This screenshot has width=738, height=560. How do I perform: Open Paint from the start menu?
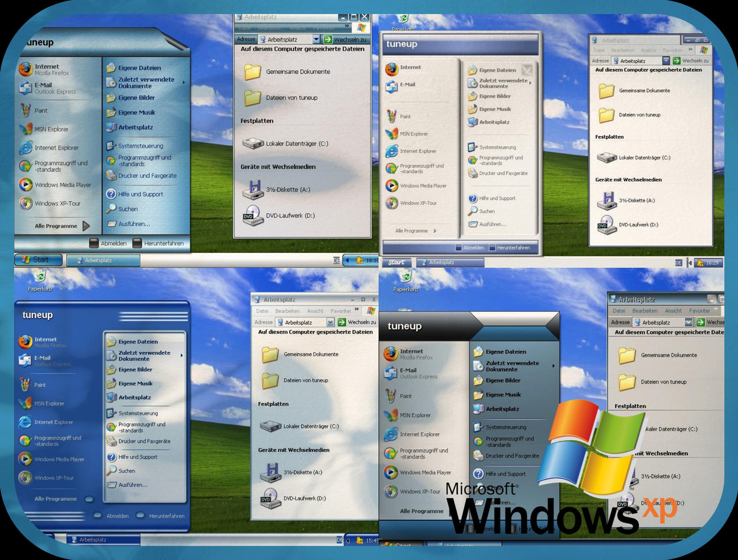(x=40, y=110)
